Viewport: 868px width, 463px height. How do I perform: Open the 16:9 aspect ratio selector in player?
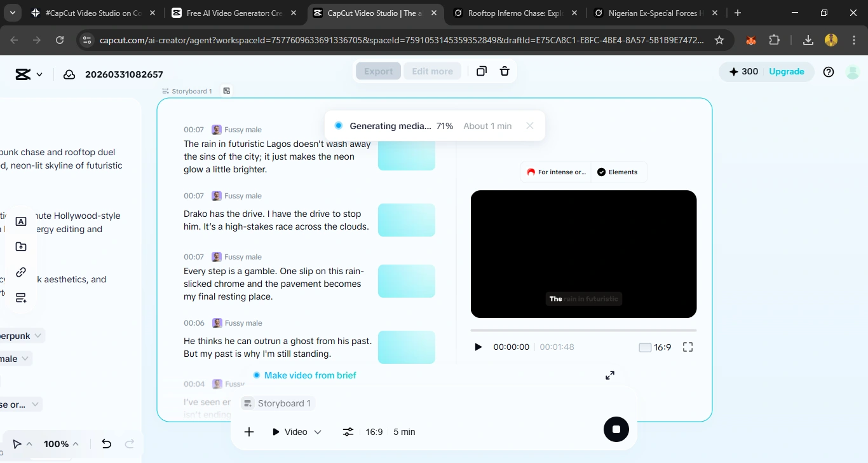click(x=655, y=347)
